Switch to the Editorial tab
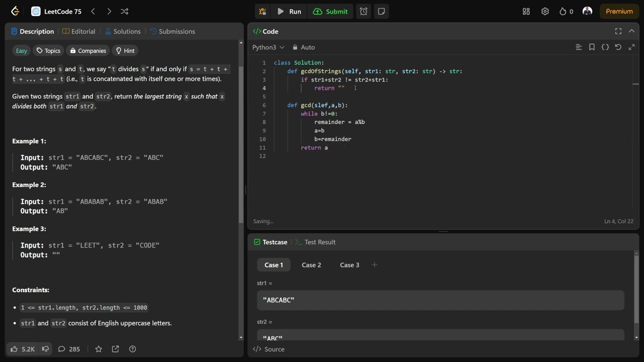The height and width of the screenshot is (362, 644). [79, 31]
